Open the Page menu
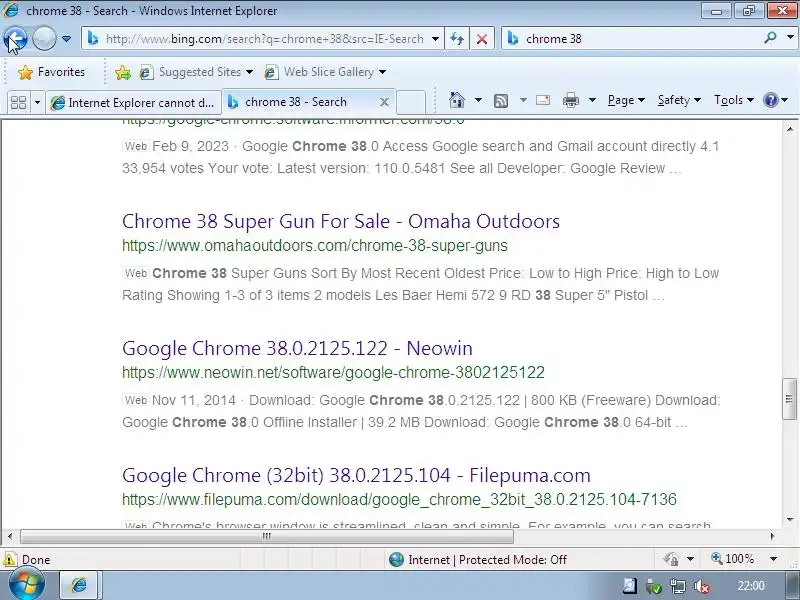The image size is (800, 600). point(626,100)
